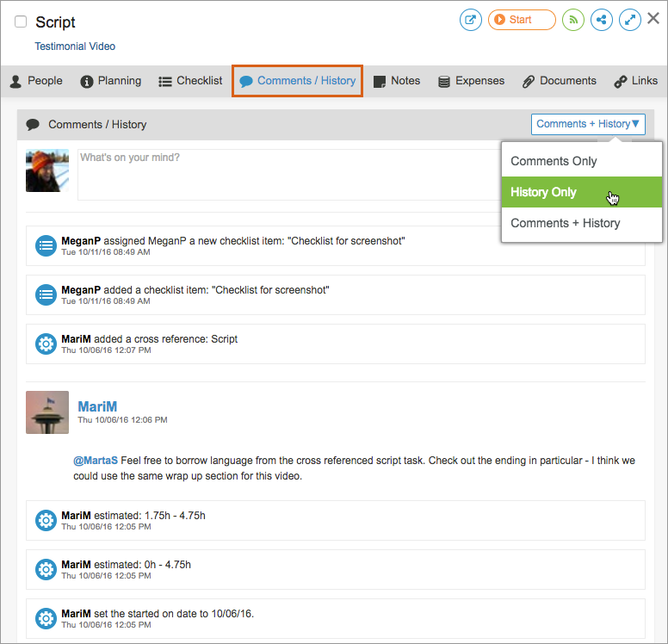This screenshot has width=668, height=644.
Task: Open the Testimonial Video project link
Action: click(75, 46)
